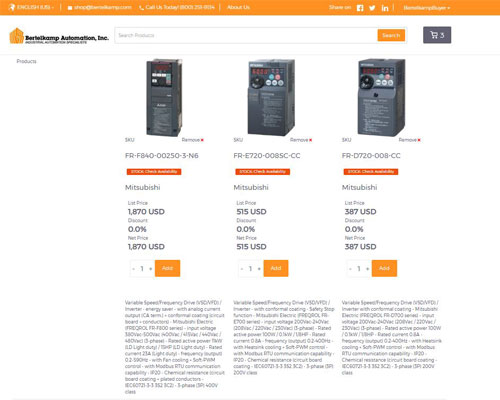The width and height of the screenshot is (500, 400).
Task: Click the orange Search button
Action: click(x=391, y=35)
